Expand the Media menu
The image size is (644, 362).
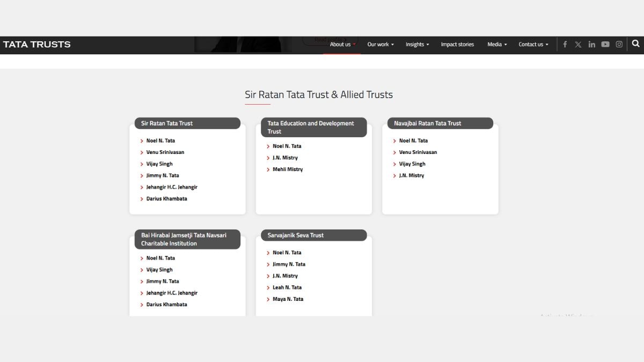(x=497, y=45)
